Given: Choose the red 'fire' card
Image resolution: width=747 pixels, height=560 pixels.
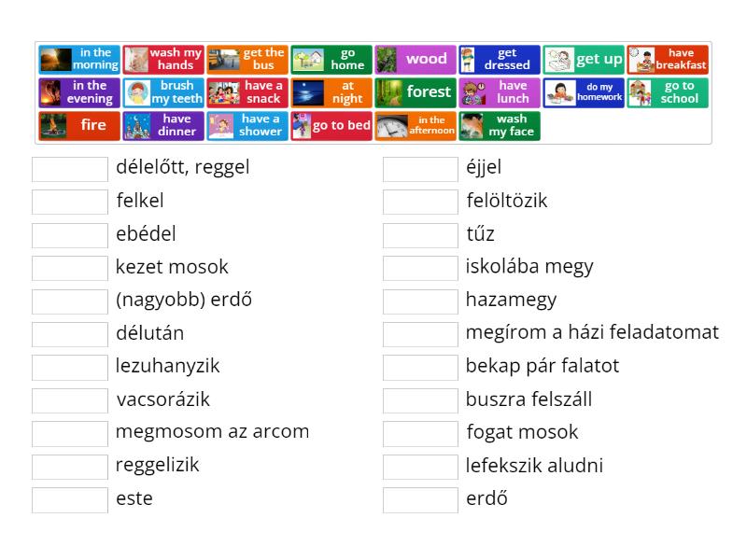Looking at the screenshot, I should 79,126.
